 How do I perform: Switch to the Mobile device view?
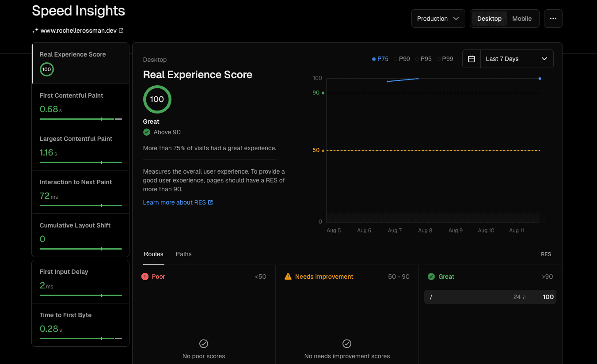coord(522,19)
